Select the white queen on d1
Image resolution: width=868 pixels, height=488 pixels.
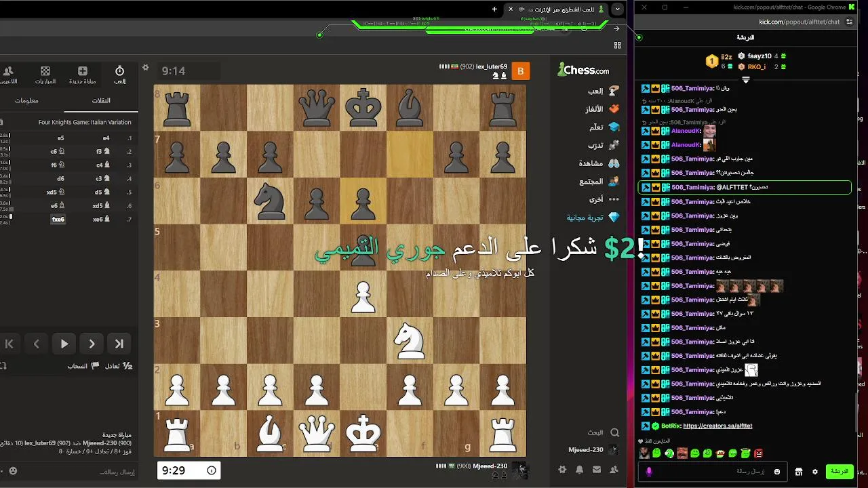316,433
